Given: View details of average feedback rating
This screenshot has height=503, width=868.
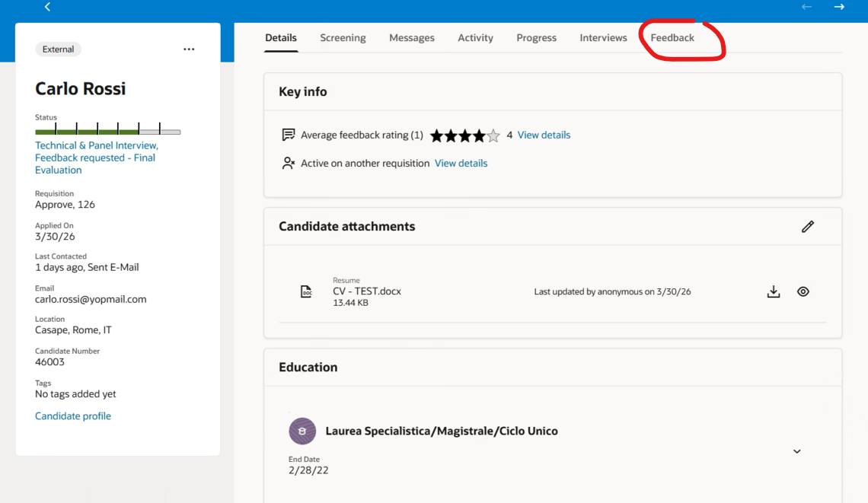Looking at the screenshot, I should pyautogui.click(x=544, y=135).
